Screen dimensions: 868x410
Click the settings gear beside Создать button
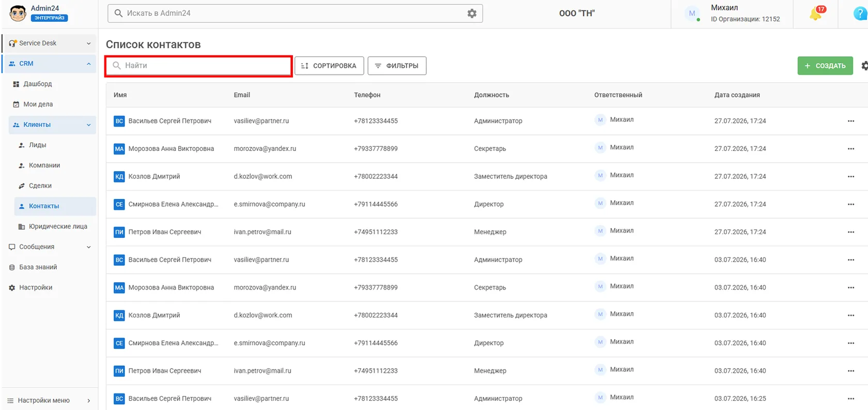864,66
